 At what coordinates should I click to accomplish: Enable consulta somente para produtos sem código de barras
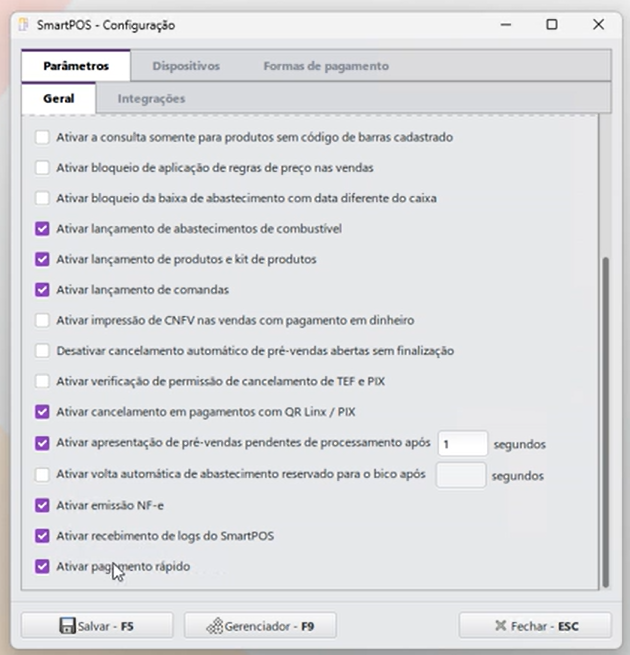click(x=42, y=137)
